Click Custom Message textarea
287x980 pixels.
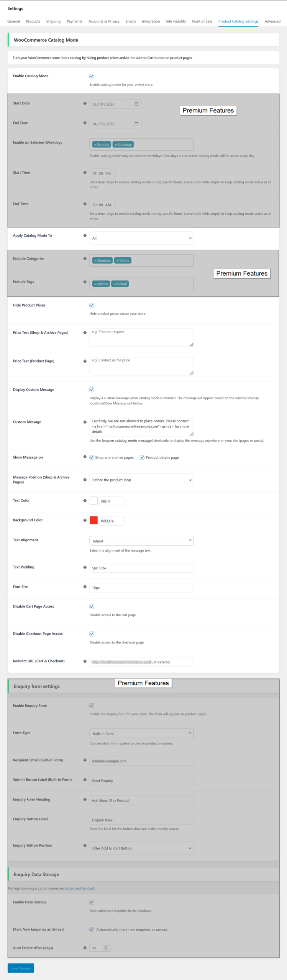(141, 427)
